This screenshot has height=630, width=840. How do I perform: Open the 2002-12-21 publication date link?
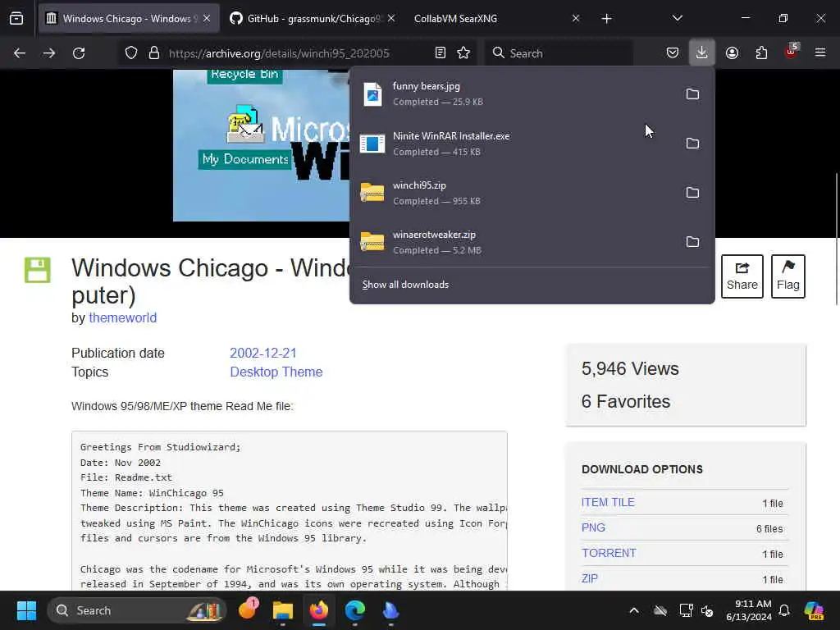tap(263, 353)
